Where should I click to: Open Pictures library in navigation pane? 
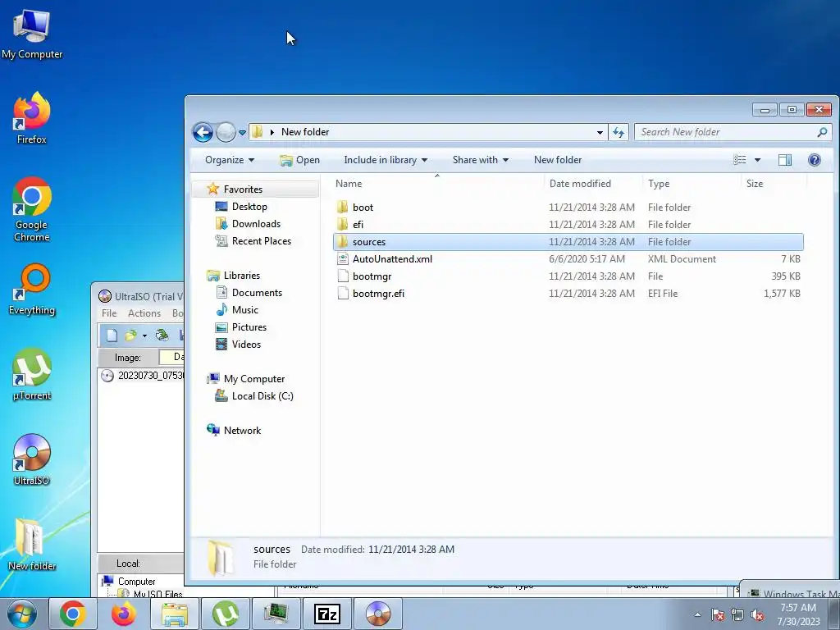[x=249, y=327]
